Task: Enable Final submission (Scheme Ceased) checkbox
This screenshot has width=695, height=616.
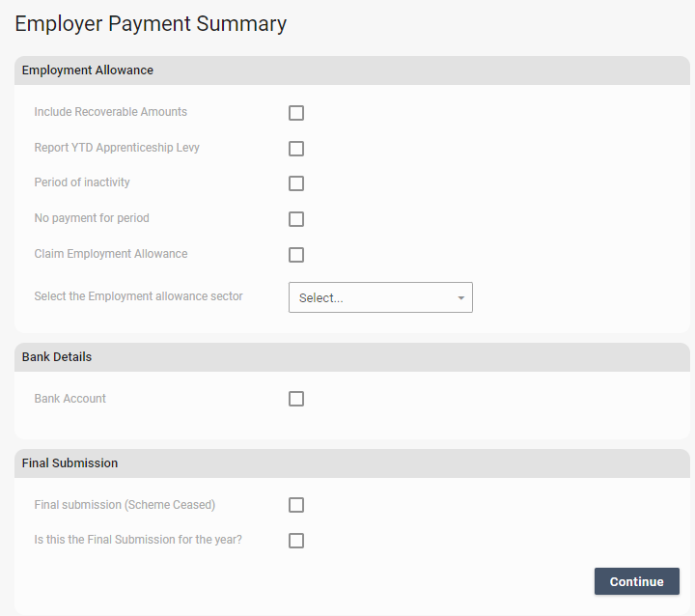Action: [x=296, y=505]
